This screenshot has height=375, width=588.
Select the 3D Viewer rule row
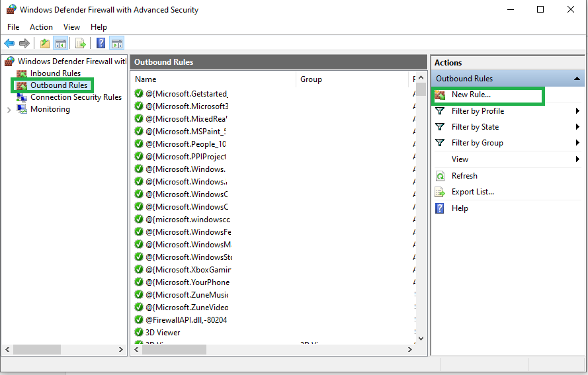coord(163,332)
